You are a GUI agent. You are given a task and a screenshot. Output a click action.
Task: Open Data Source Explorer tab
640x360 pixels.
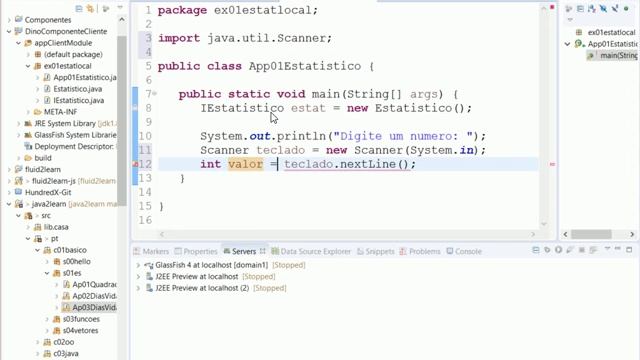311,251
